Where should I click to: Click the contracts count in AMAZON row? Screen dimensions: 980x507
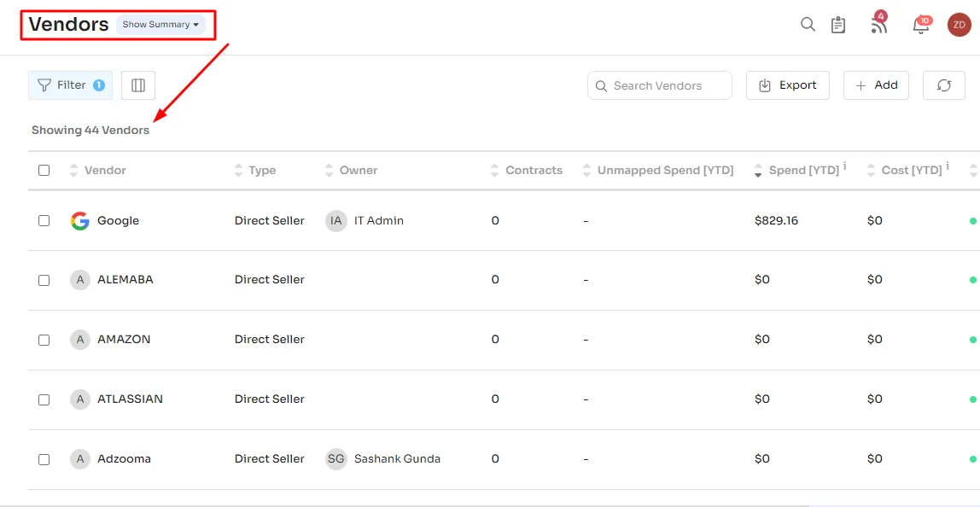tap(495, 340)
